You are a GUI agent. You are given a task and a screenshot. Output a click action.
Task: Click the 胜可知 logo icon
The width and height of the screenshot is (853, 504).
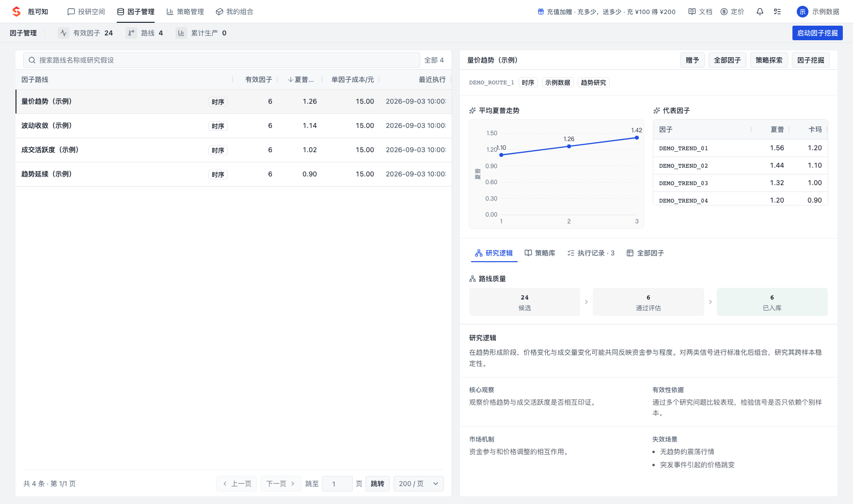pyautogui.click(x=16, y=11)
